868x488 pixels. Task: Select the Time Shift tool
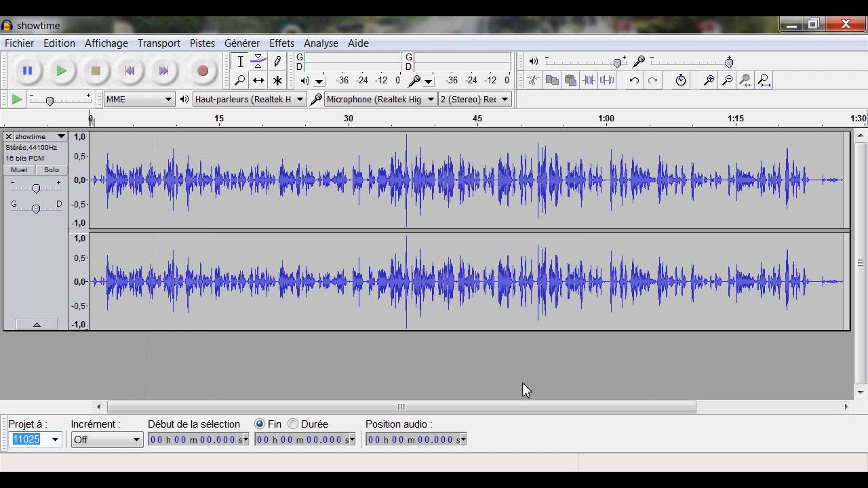click(x=258, y=81)
